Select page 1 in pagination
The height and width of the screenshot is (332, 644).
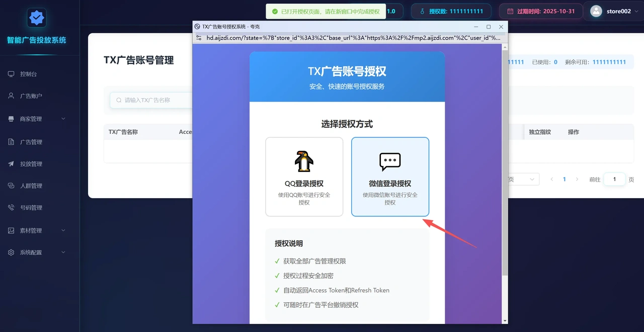(x=565, y=179)
